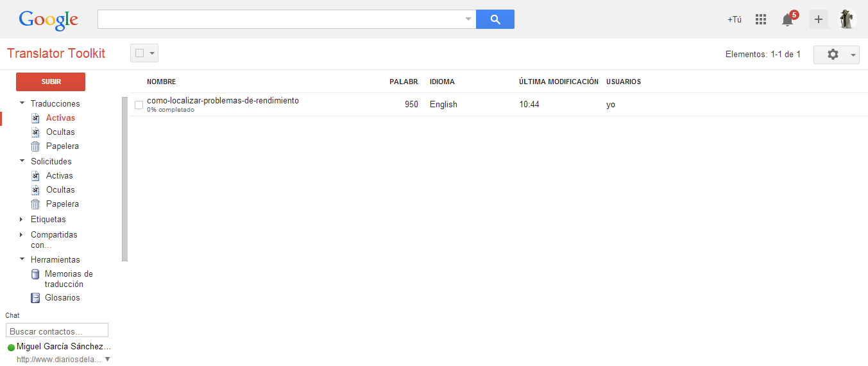Click the Chat heading label
The image size is (868, 366).
pyautogui.click(x=12, y=315)
